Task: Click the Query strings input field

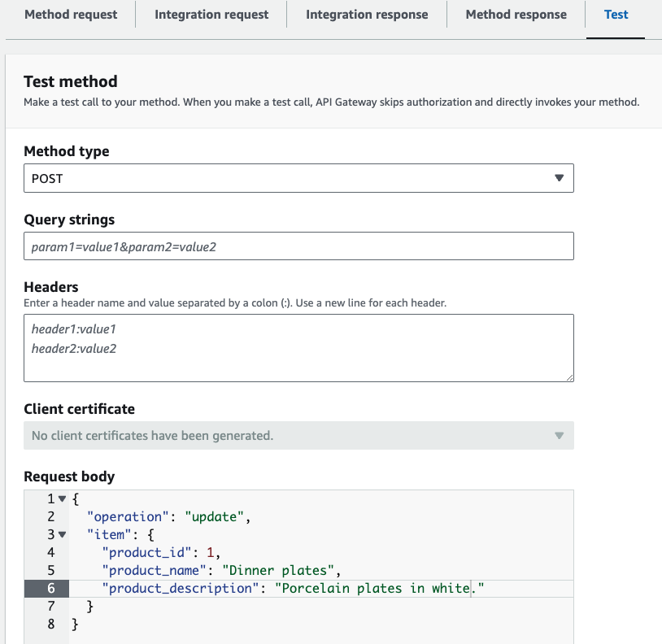Action: tap(298, 246)
